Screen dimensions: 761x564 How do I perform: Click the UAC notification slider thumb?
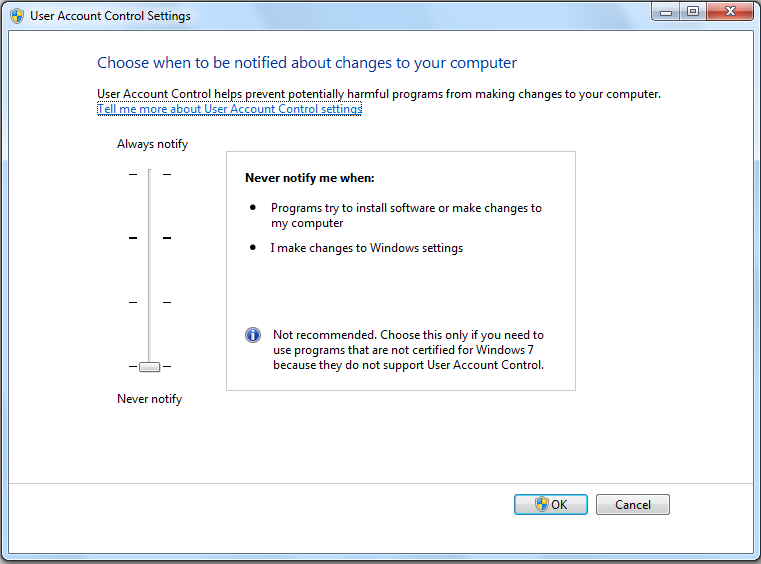coord(149,366)
